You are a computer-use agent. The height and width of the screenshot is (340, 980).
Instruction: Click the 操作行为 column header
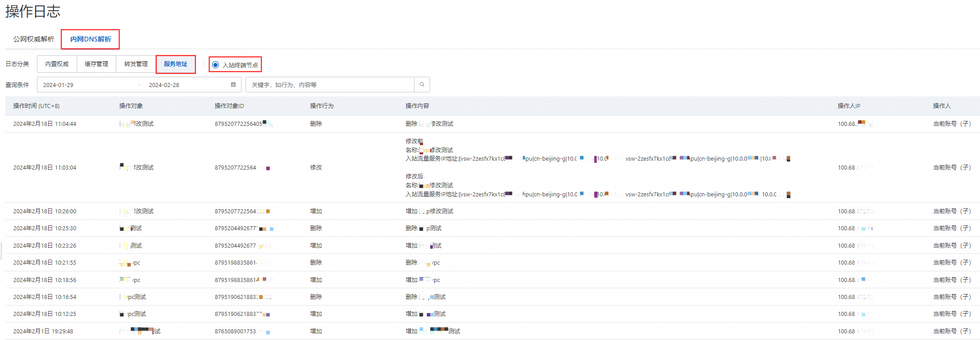click(322, 106)
